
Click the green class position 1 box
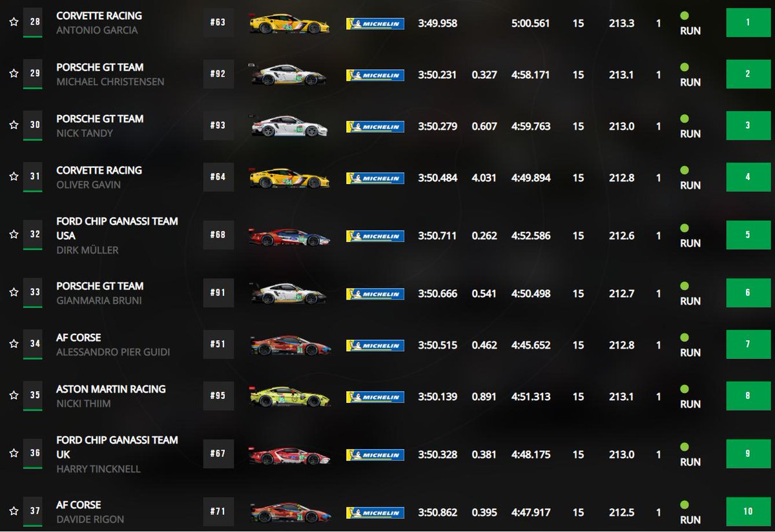tap(748, 22)
